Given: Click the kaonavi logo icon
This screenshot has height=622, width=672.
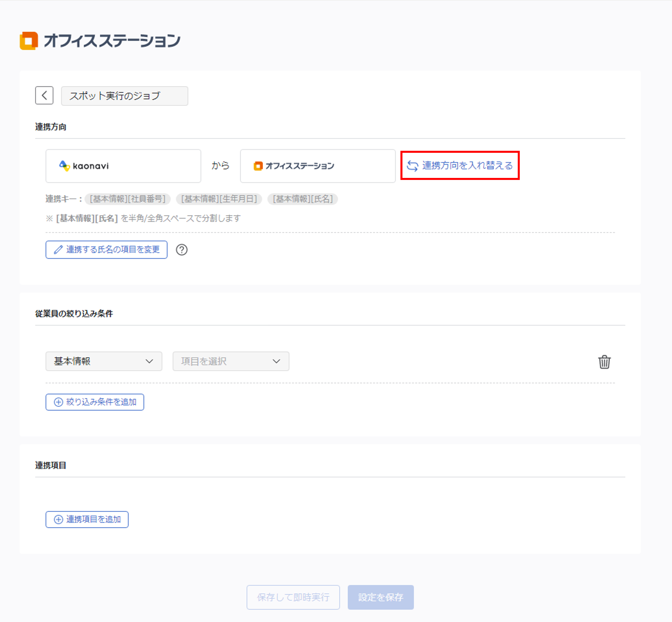Looking at the screenshot, I should coord(64,166).
